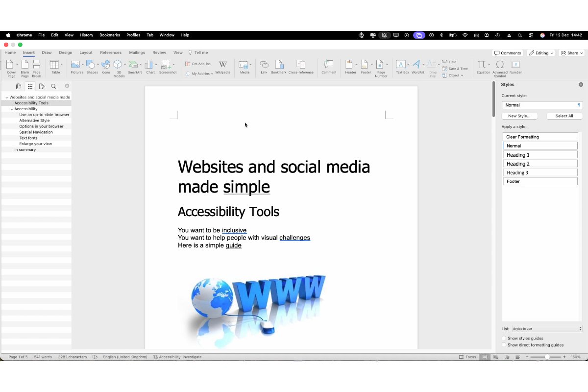Add a Bookmark
This screenshot has width=588, height=392.
[278, 66]
